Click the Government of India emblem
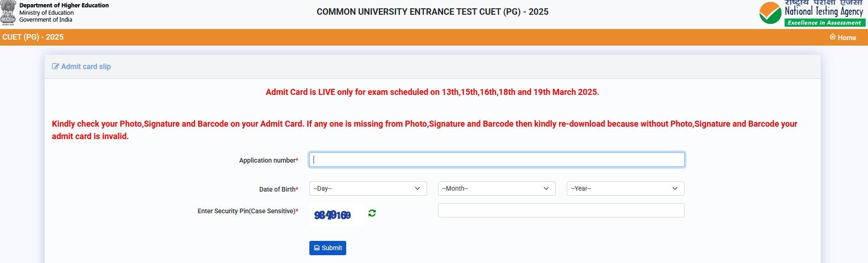The height and width of the screenshot is (263, 868). point(8,13)
